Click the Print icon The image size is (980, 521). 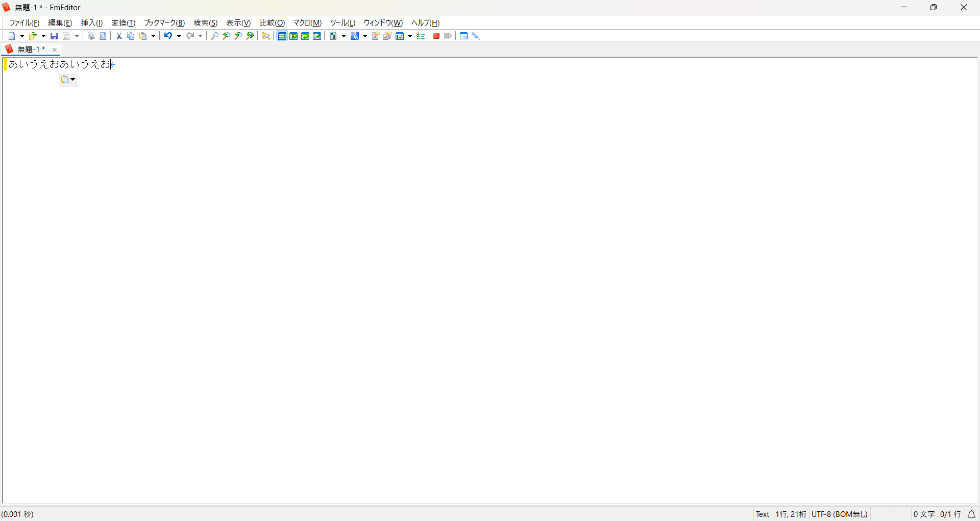[x=91, y=36]
